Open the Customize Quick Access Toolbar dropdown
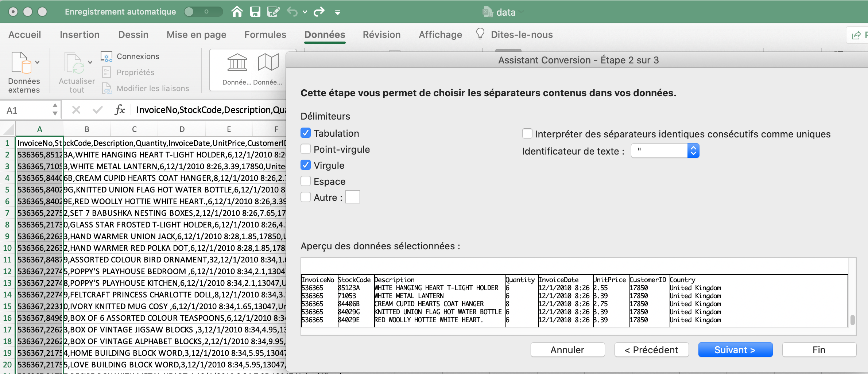Viewport: 868px width, 374px height. pyautogui.click(x=338, y=13)
